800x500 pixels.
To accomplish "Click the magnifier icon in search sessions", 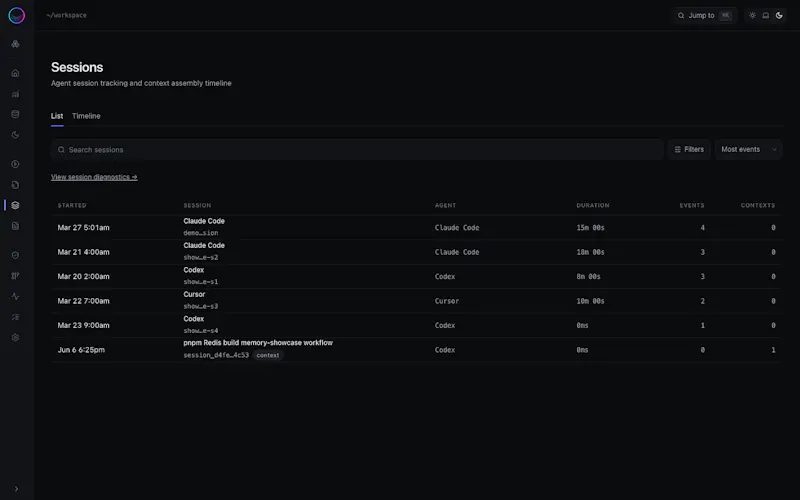I will click(x=61, y=149).
